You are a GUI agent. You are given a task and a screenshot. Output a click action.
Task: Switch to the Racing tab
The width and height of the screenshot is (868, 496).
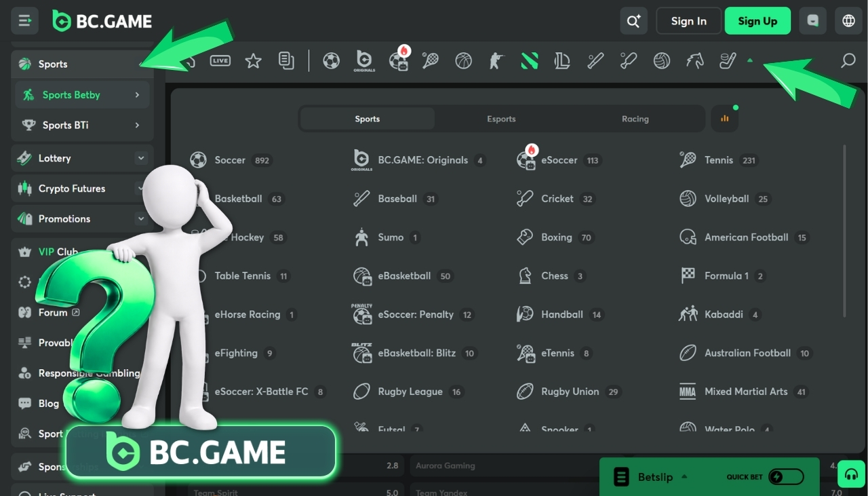635,119
